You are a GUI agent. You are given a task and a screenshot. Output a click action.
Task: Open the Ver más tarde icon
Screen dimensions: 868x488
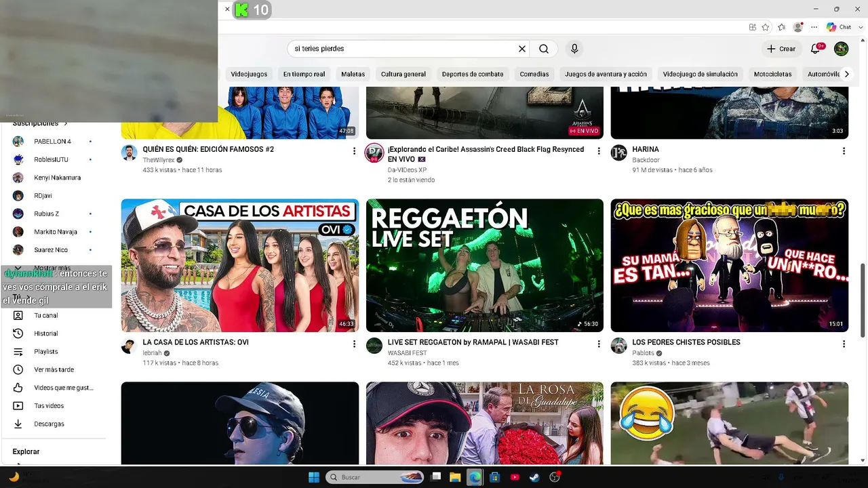18,369
